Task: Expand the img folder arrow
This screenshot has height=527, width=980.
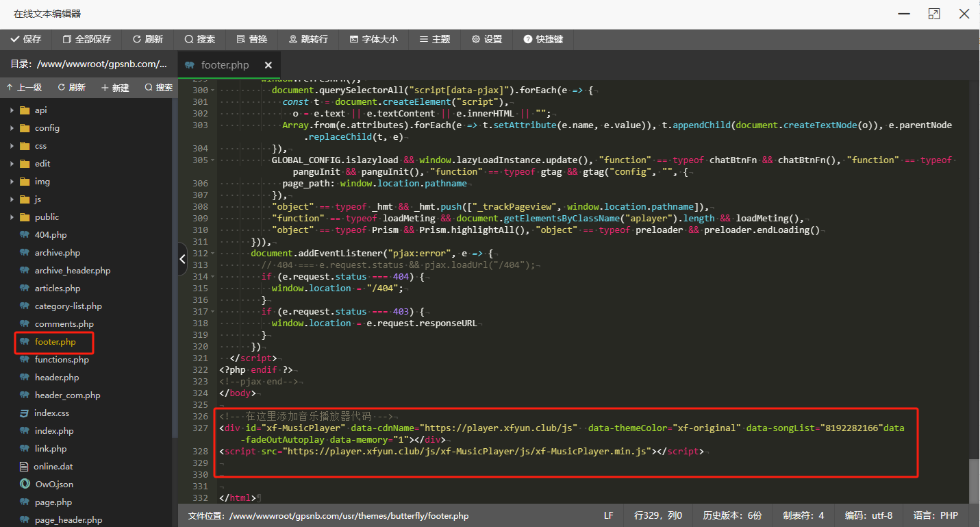Action: click(12, 182)
